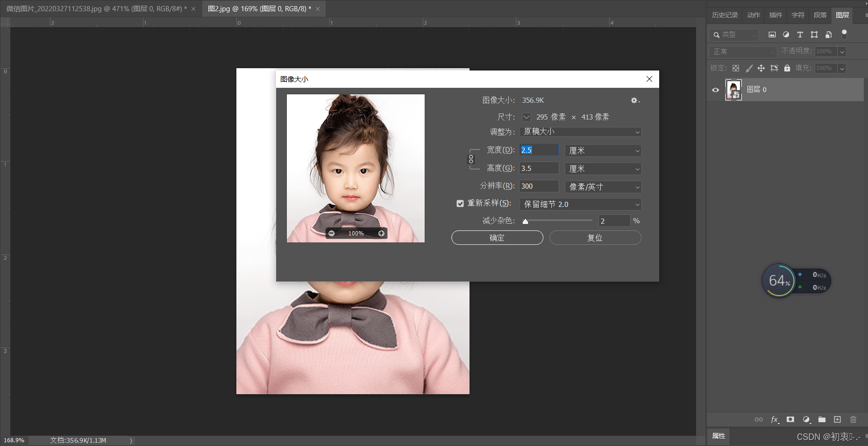Viewport: 868px width, 446px height.
Task: Close the 图2.jpg document tab
Action: 318,9
